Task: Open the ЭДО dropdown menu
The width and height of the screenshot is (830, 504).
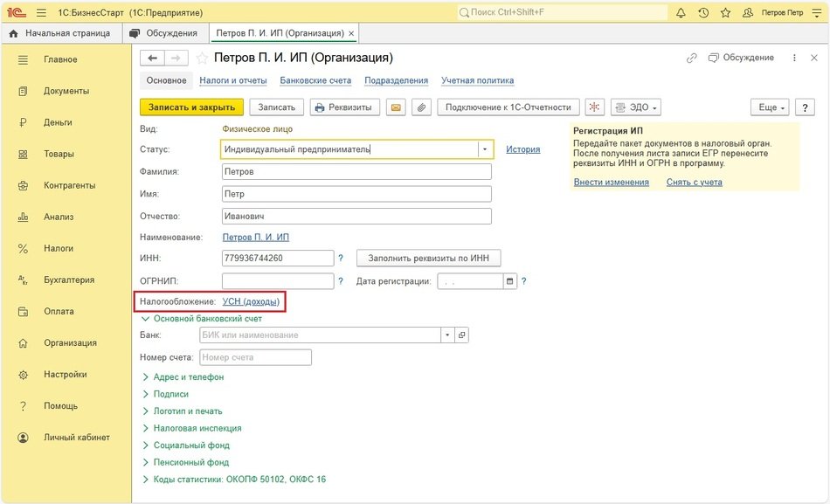Action: pyautogui.click(x=635, y=107)
